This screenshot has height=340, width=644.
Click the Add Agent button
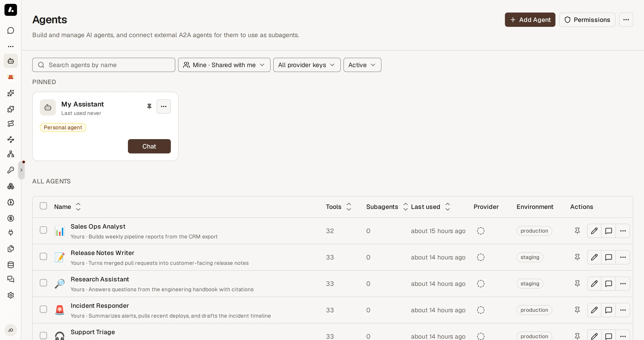click(530, 20)
